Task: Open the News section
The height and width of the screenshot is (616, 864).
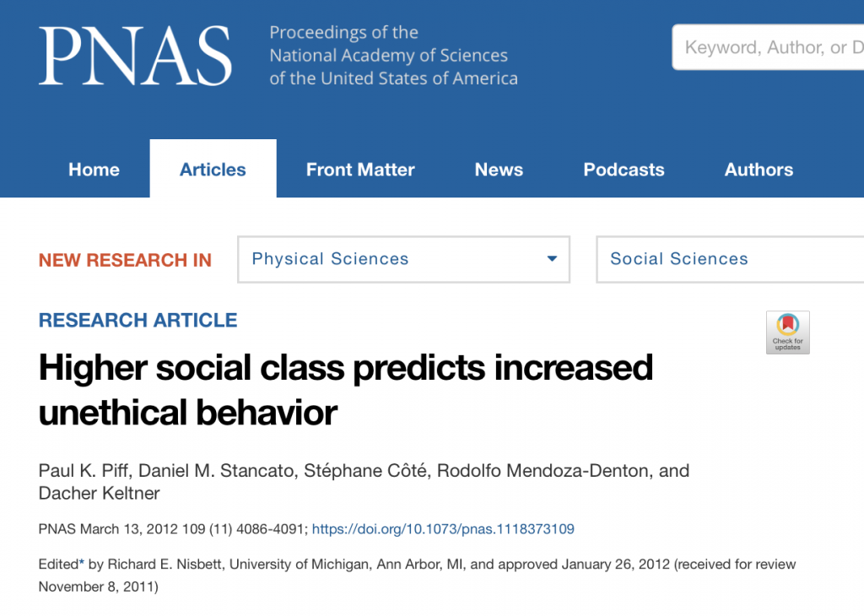Action: [x=499, y=169]
